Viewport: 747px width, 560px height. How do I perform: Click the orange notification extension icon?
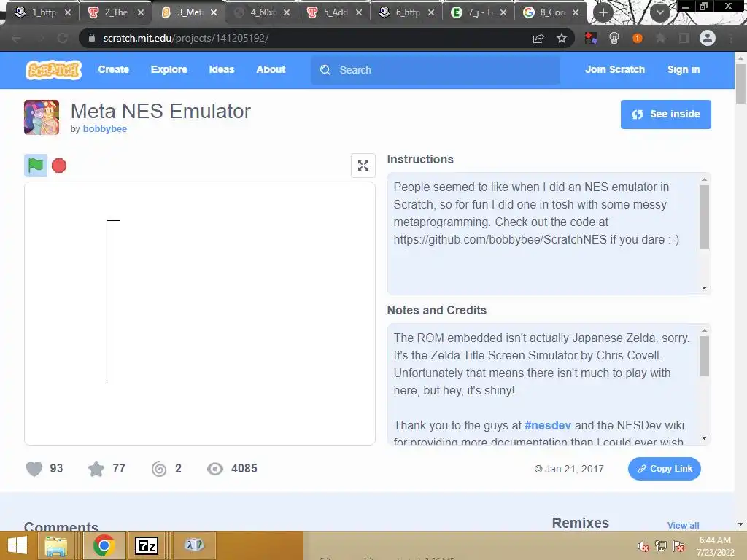pos(638,38)
